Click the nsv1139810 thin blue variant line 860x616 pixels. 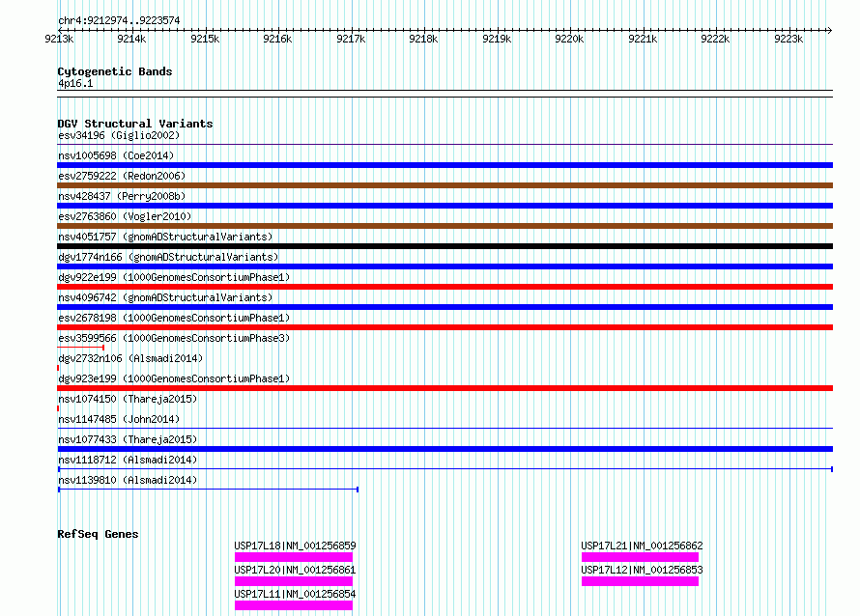pos(208,490)
